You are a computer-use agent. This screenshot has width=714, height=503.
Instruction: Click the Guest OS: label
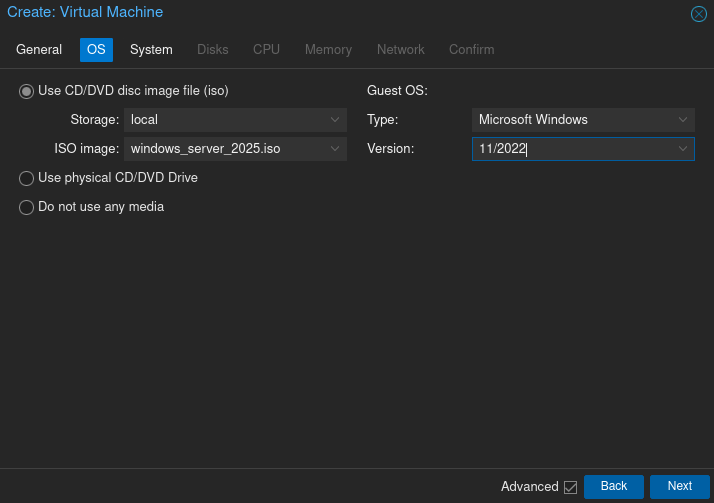[397, 91]
